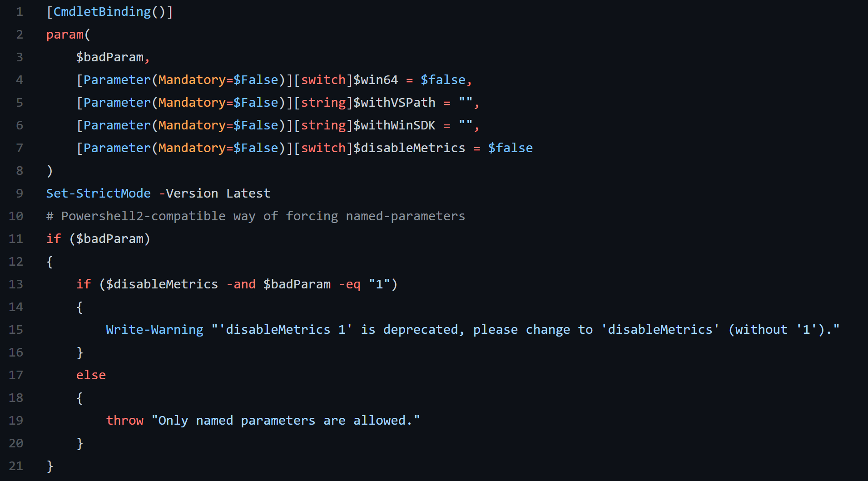Image resolution: width=868 pixels, height=481 pixels.
Task: Click line number 21 in the gutter
Action: click(16, 466)
